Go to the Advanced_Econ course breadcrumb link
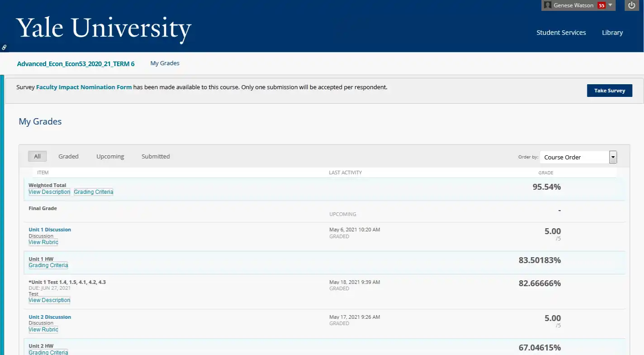644x355 pixels. coord(76,64)
